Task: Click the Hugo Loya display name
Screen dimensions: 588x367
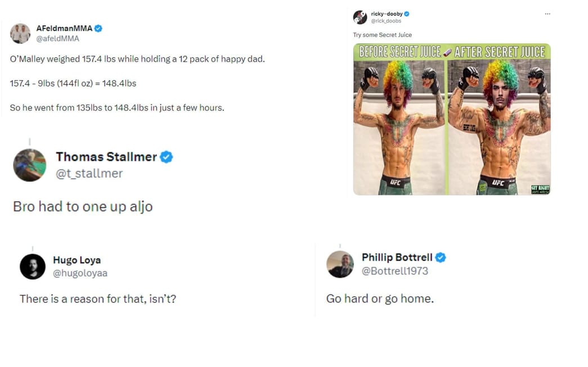Action: tap(77, 260)
